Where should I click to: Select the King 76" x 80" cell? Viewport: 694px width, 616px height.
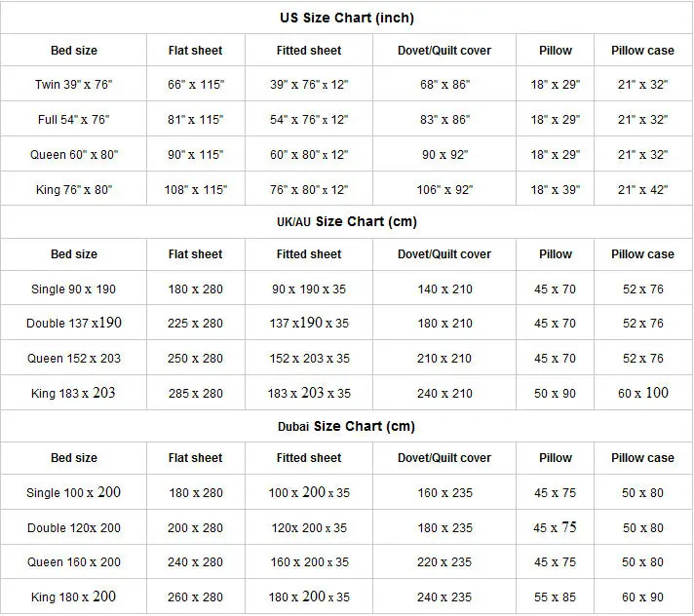[74, 189]
